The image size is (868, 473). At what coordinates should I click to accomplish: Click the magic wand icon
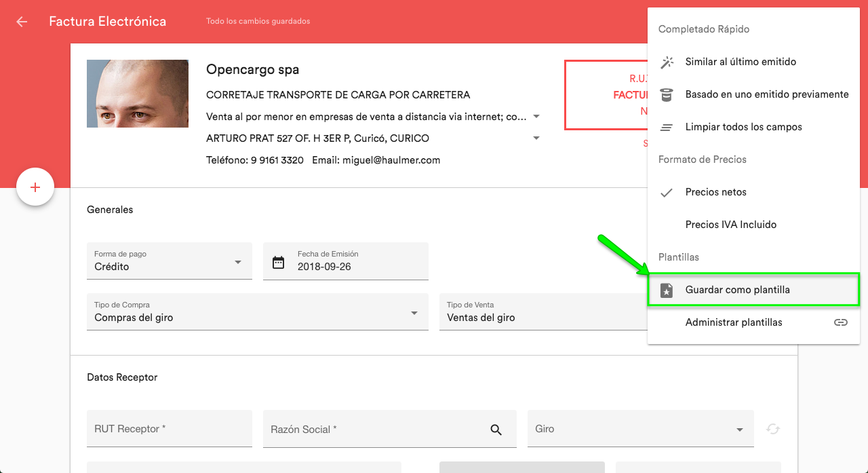(667, 62)
